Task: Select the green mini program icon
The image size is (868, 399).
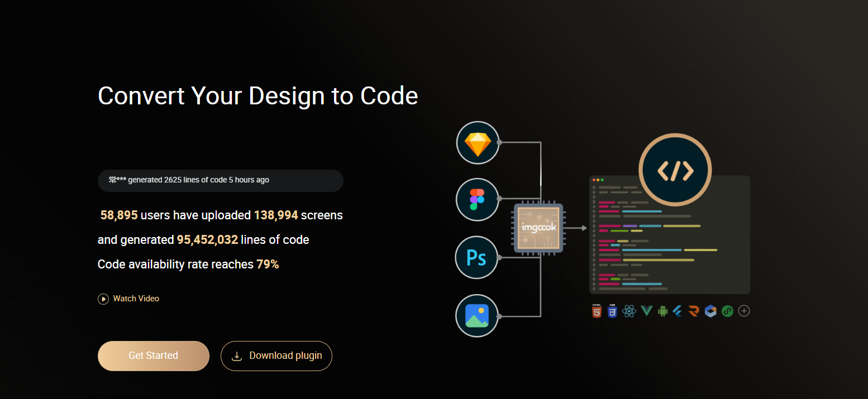Action: tap(727, 311)
